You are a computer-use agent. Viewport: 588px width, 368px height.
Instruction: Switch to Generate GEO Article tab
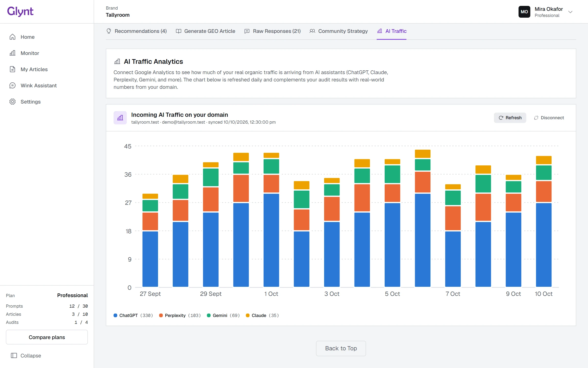tap(206, 31)
